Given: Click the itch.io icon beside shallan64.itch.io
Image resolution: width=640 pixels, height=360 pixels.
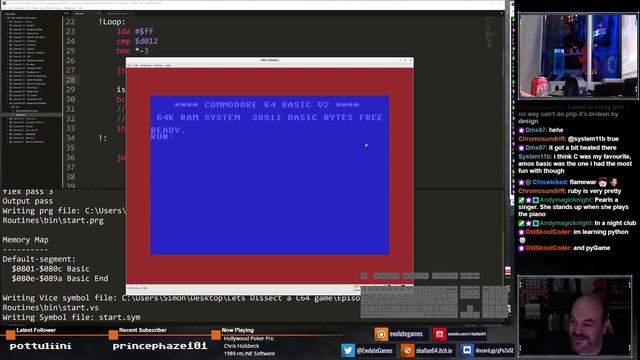Looking at the screenshot, I should (x=407, y=350).
